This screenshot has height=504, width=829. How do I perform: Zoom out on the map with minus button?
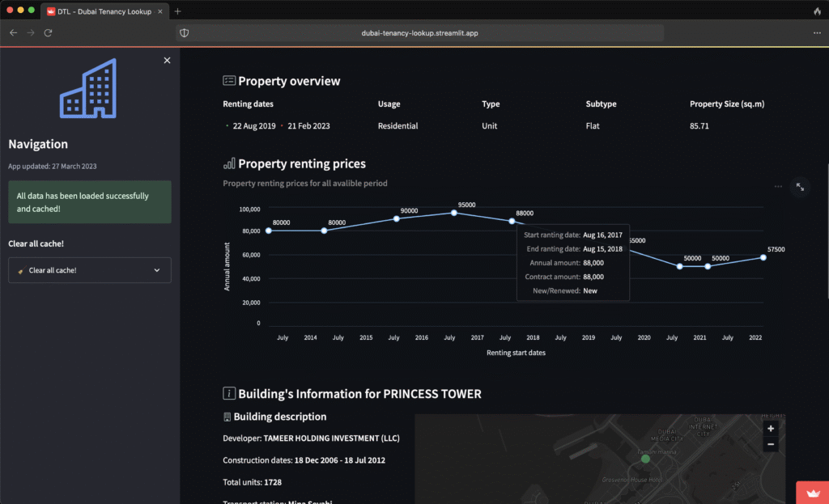coord(771,444)
